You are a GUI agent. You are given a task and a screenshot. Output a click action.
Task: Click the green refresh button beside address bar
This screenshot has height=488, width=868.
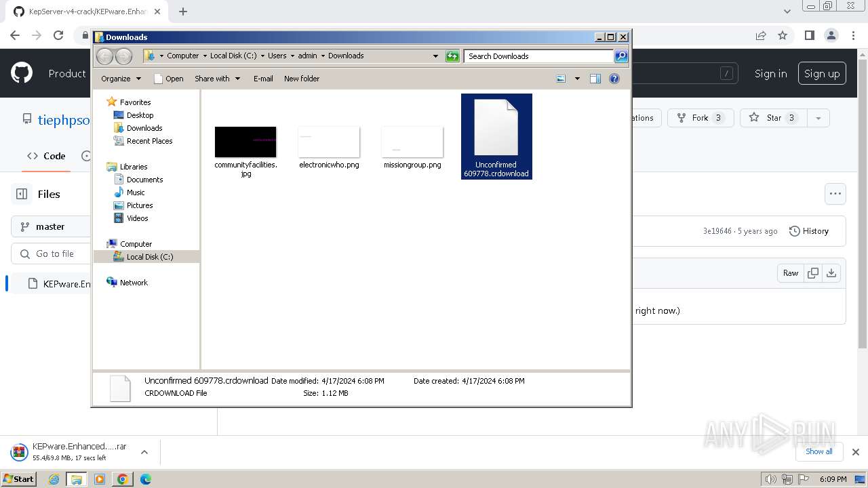pyautogui.click(x=452, y=56)
